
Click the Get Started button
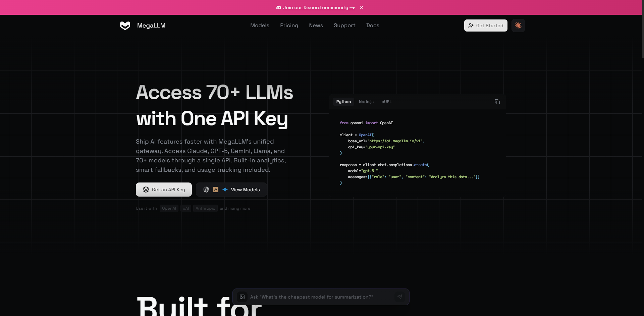click(x=485, y=25)
